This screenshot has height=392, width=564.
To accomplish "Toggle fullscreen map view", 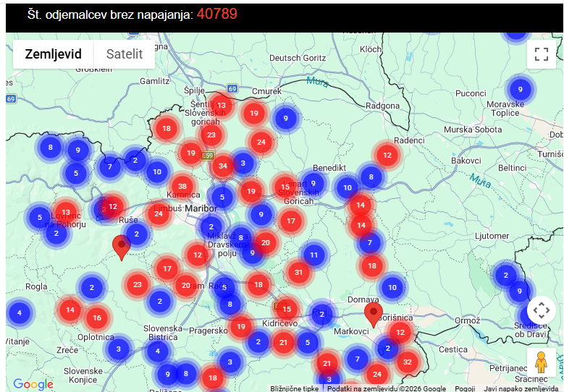I will [x=541, y=54].
